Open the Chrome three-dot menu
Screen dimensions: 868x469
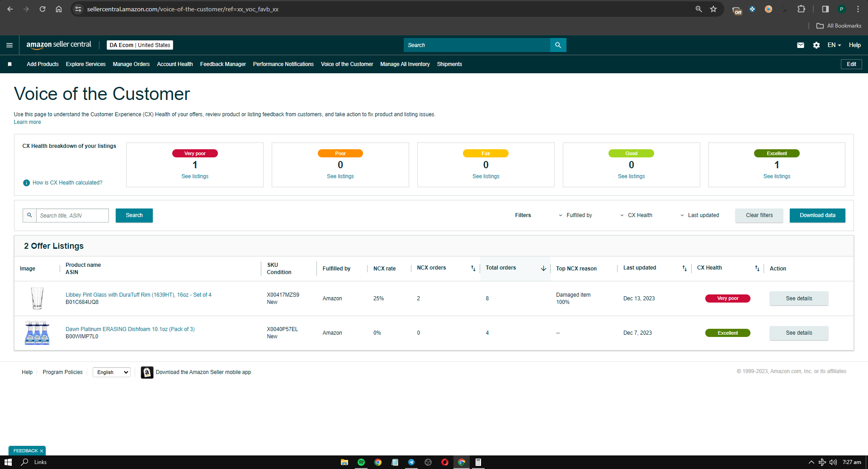coord(858,9)
